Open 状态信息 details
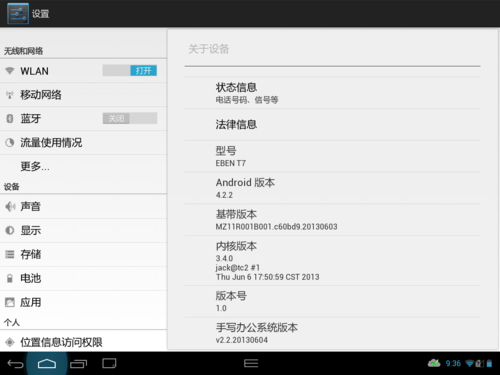This screenshot has width=500, height=375. pyautogui.click(x=332, y=93)
